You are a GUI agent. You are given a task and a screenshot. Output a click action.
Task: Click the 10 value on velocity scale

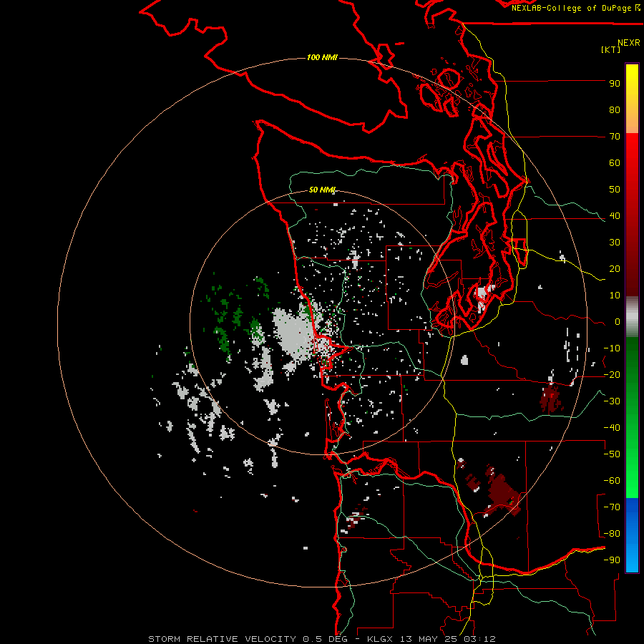click(x=615, y=296)
